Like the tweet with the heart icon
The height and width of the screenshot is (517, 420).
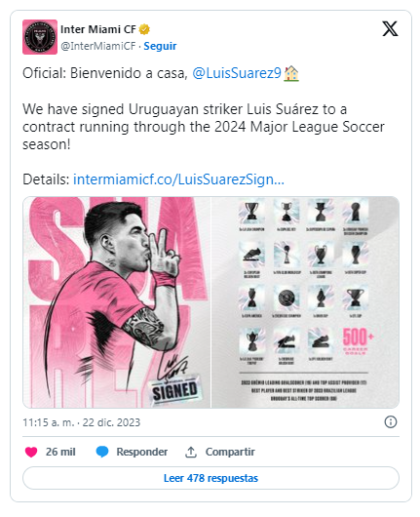[x=31, y=452]
